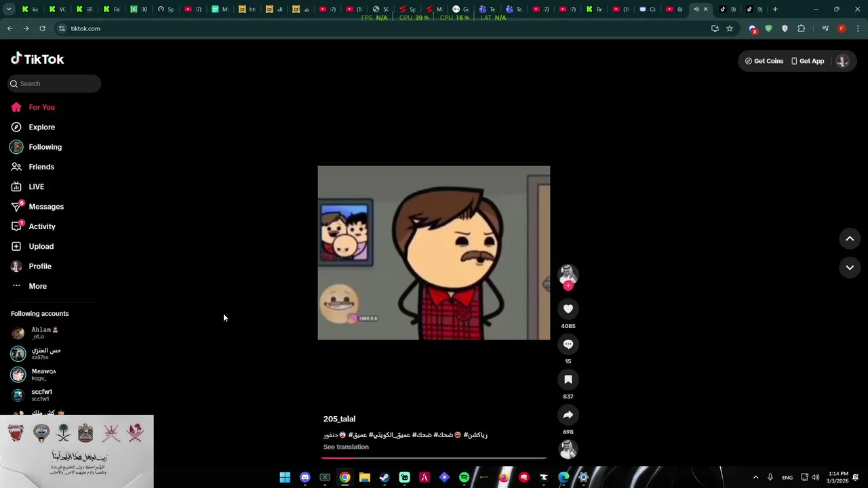Open Chrome extensions puzzle icon
The width and height of the screenshot is (868, 488).
802,28
